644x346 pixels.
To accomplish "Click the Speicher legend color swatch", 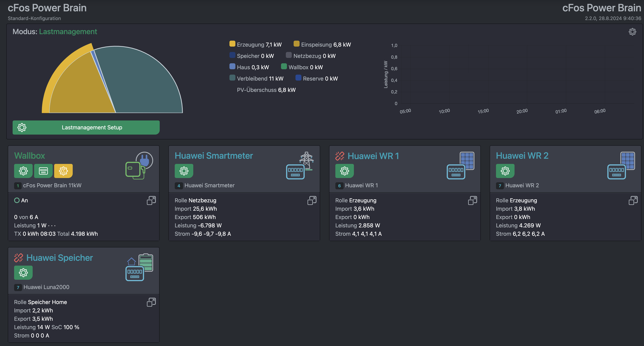I will point(232,55).
